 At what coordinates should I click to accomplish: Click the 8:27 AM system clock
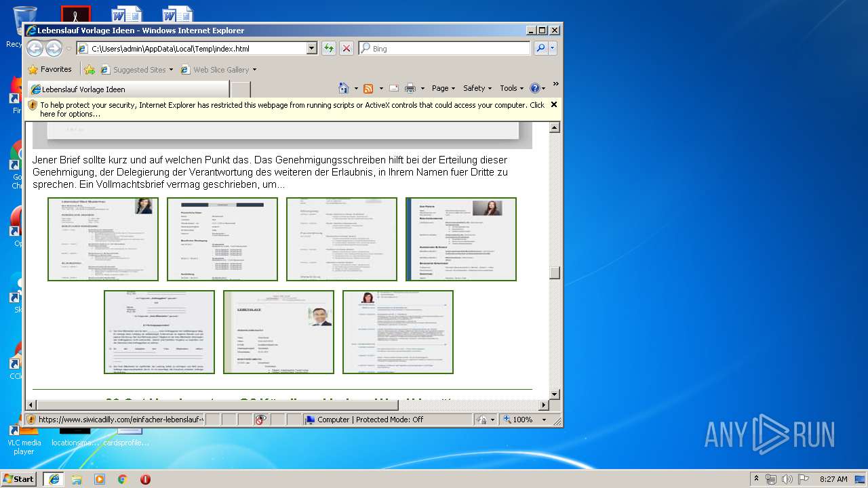(833, 479)
